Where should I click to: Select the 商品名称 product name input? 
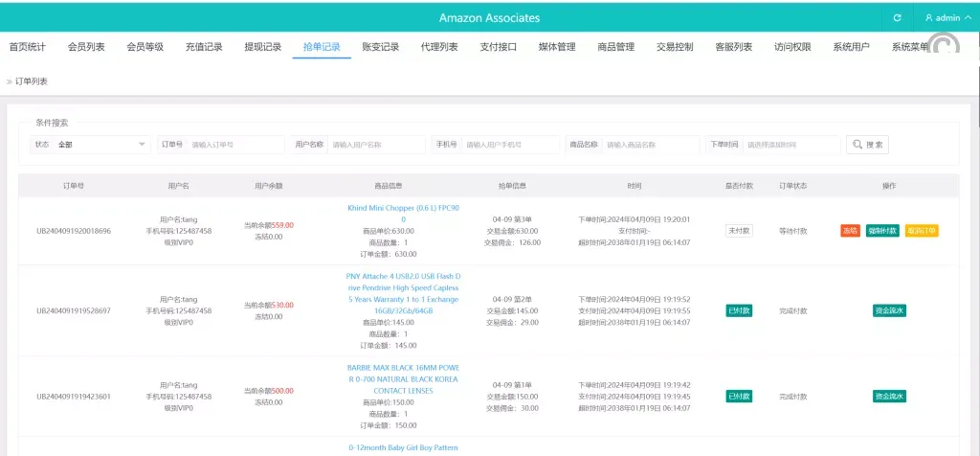pyautogui.click(x=650, y=145)
